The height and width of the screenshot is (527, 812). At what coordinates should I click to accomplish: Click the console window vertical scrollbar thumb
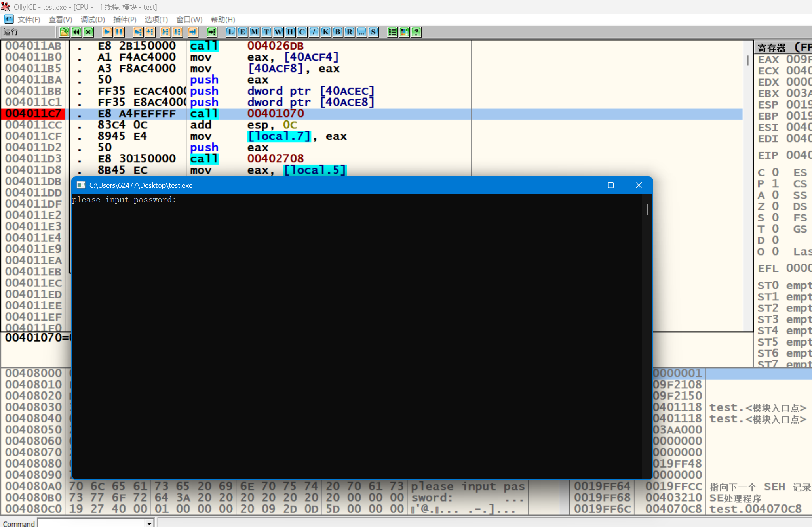pos(647,209)
